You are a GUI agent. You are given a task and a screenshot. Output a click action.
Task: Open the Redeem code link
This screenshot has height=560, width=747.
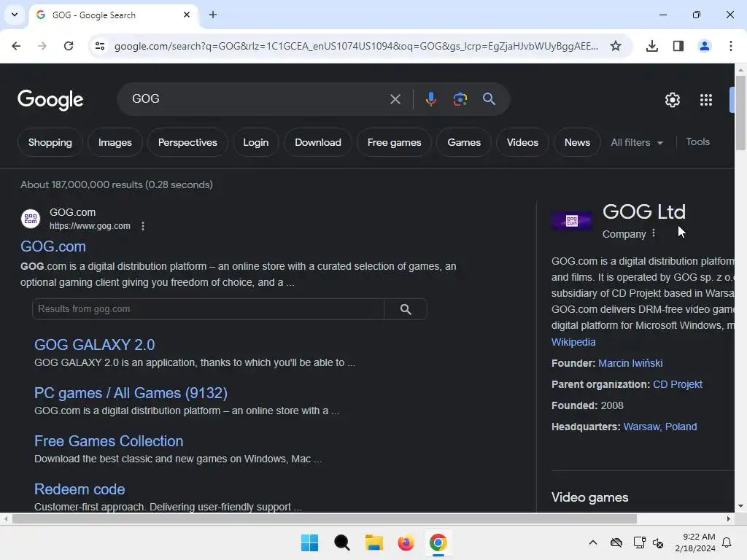coord(80,489)
